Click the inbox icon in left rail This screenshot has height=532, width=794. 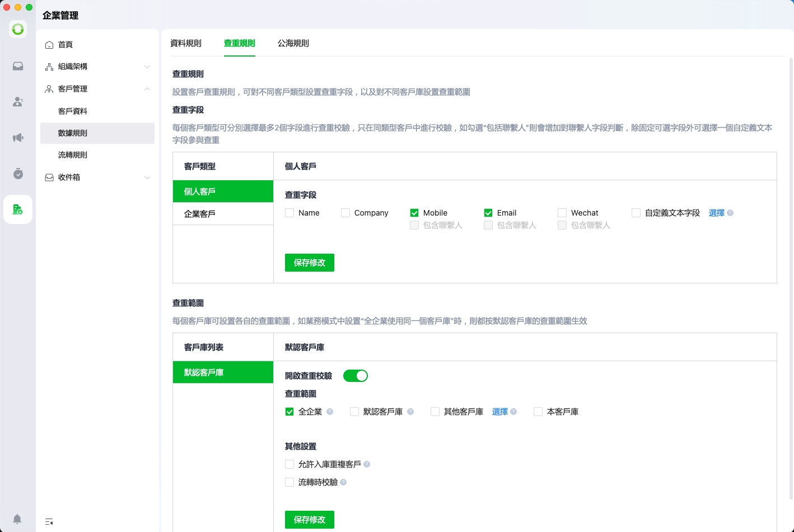click(x=18, y=66)
